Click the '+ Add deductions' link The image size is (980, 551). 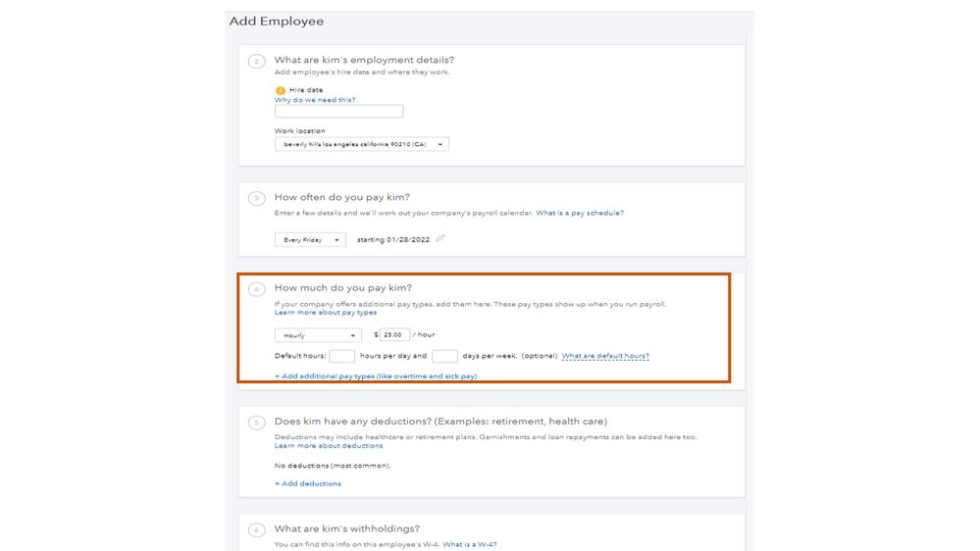pos(308,483)
